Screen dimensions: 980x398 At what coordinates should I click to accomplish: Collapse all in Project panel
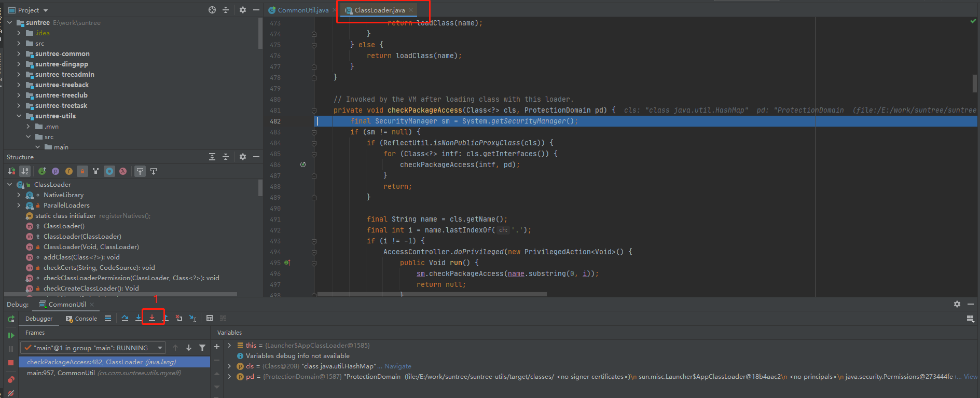(x=226, y=10)
